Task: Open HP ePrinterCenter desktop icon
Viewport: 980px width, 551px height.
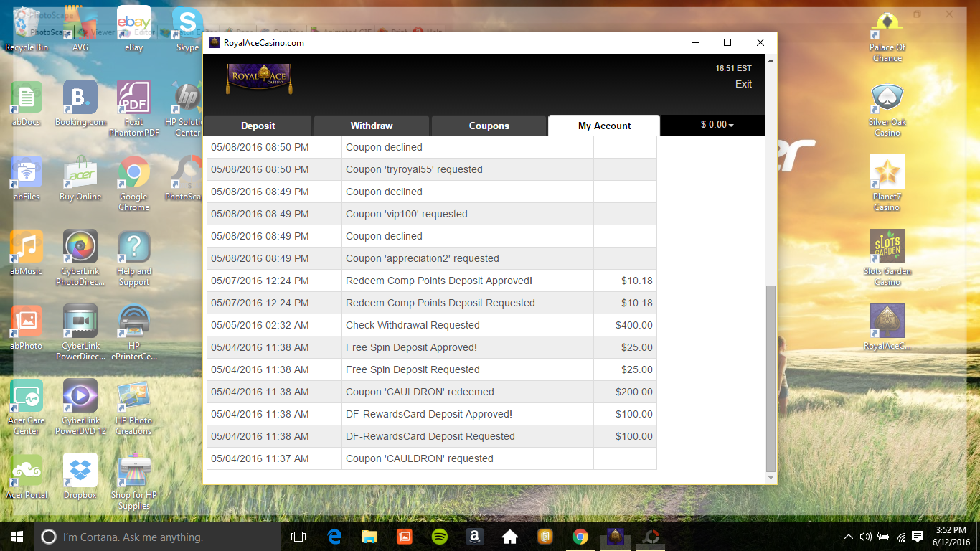Action: pos(133,333)
